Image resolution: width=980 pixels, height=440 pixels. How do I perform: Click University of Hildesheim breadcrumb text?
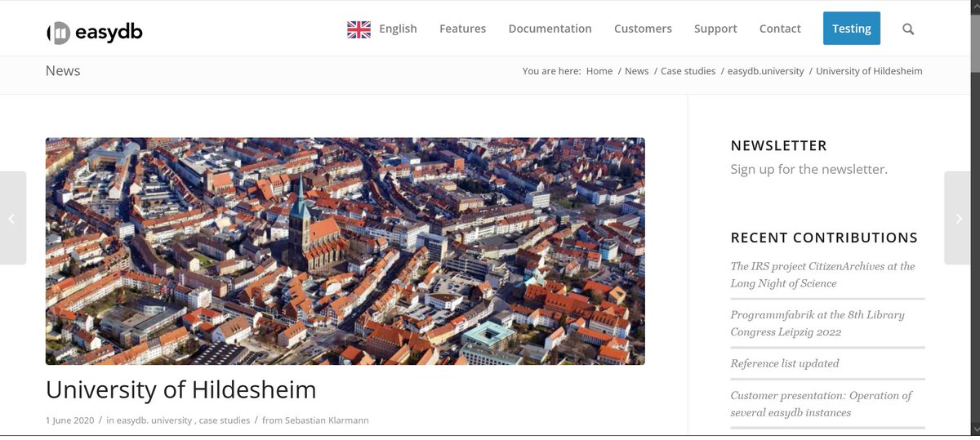coord(869,71)
